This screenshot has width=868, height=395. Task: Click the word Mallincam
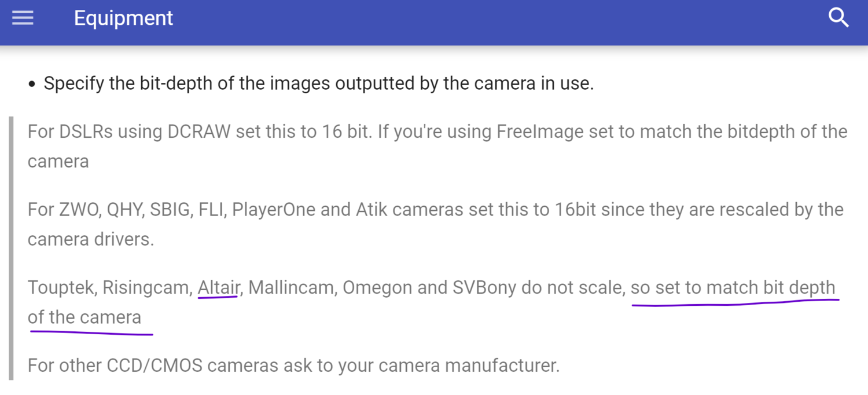[x=290, y=287]
